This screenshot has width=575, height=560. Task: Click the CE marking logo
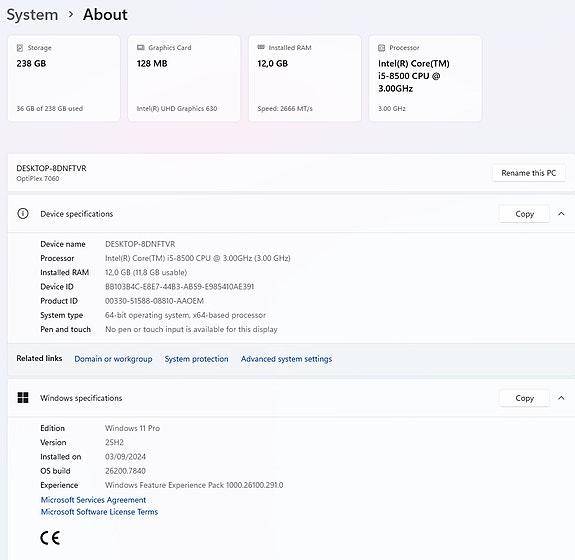(x=50, y=538)
